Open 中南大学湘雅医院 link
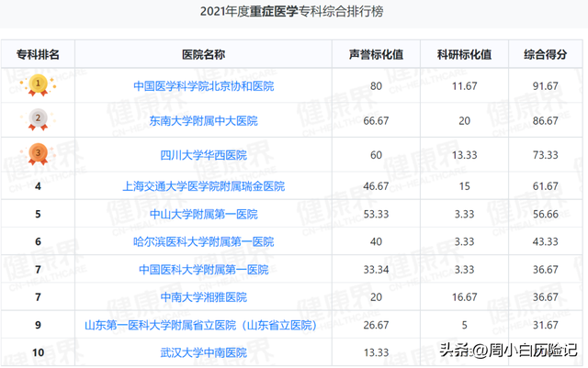 click(204, 297)
